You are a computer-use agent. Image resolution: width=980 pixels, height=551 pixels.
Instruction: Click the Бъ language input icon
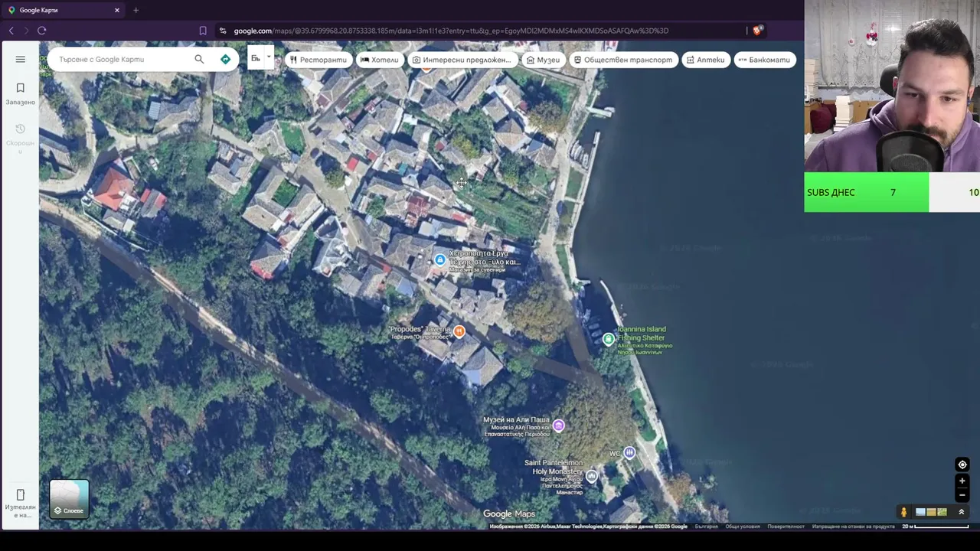[x=256, y=58]
